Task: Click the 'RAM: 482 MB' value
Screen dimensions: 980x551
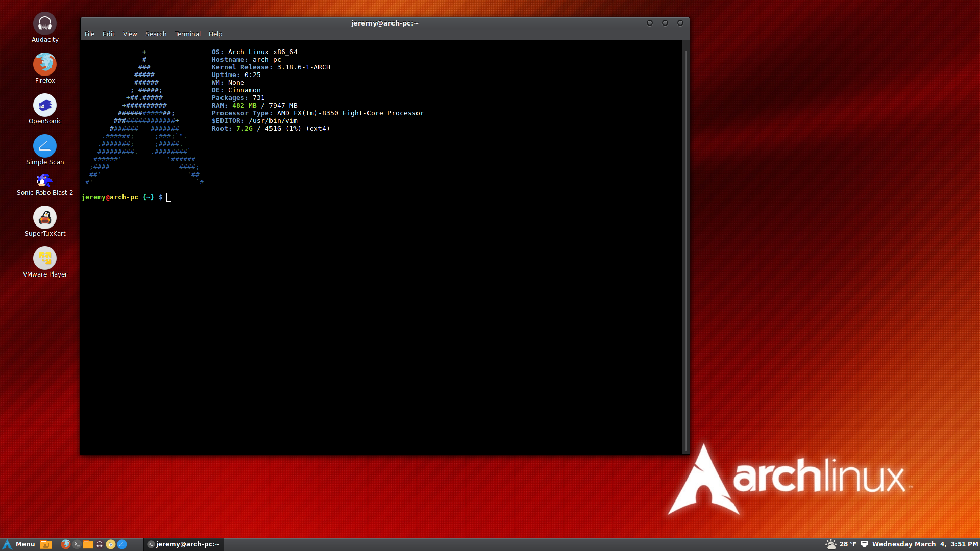Action: point(244,106)
